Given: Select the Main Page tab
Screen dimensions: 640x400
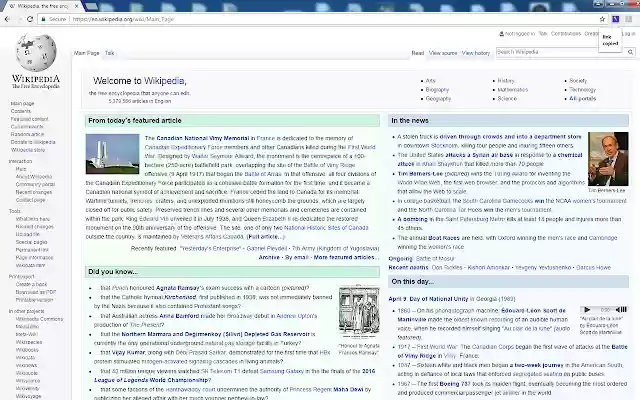Looking at the screenshot, I should [87, 53].
